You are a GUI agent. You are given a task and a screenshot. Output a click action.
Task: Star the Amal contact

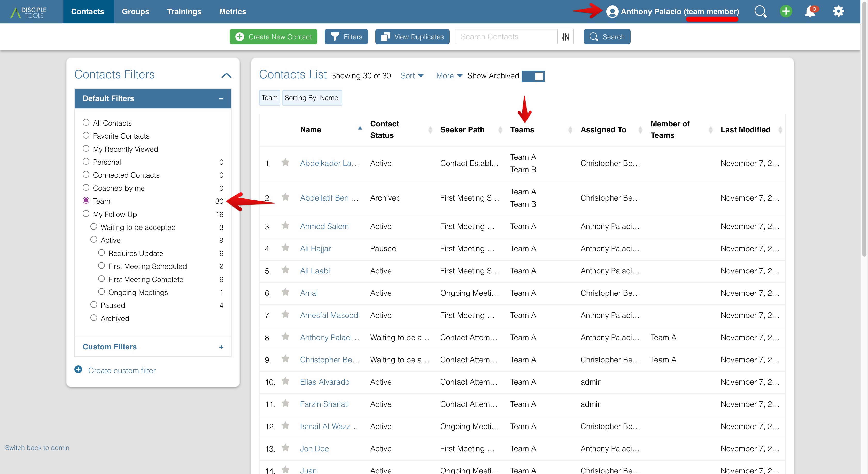coord(285,293)
